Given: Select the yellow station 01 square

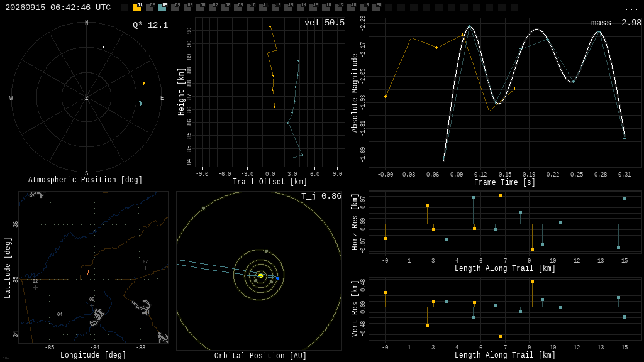Looking at the screenshot, I should [137, 7].
